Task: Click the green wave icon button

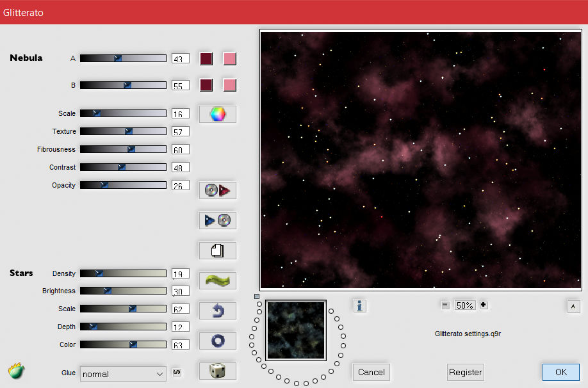Action: pyautogui.click(x=218, y=280)
